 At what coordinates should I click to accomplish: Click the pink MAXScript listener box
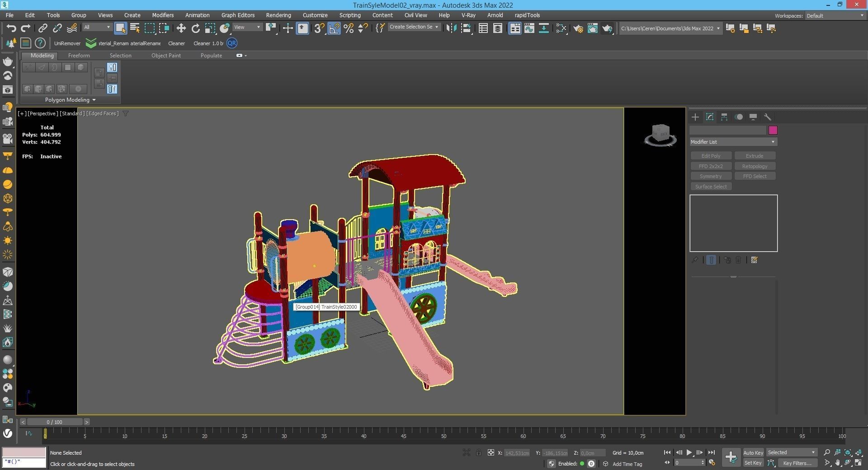[24, 452]
